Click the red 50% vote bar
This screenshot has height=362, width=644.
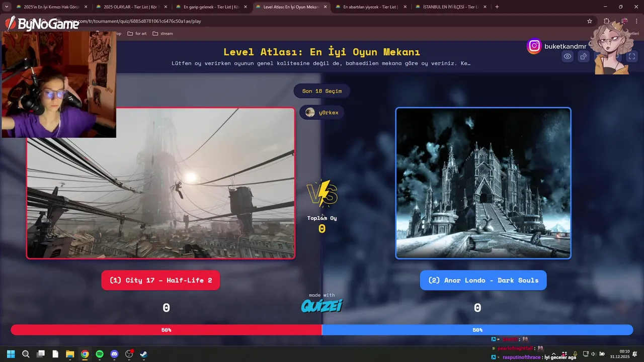[166, 330]
